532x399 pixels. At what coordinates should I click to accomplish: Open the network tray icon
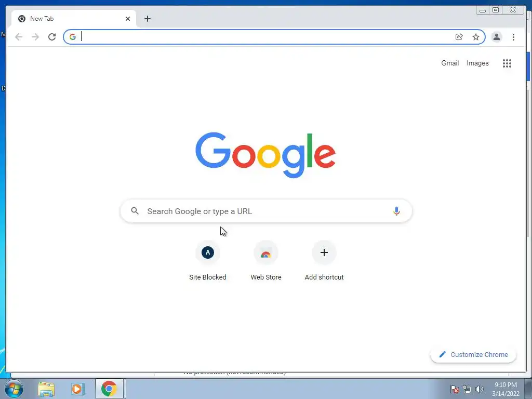pyautogui.click(x=467, y=389)
